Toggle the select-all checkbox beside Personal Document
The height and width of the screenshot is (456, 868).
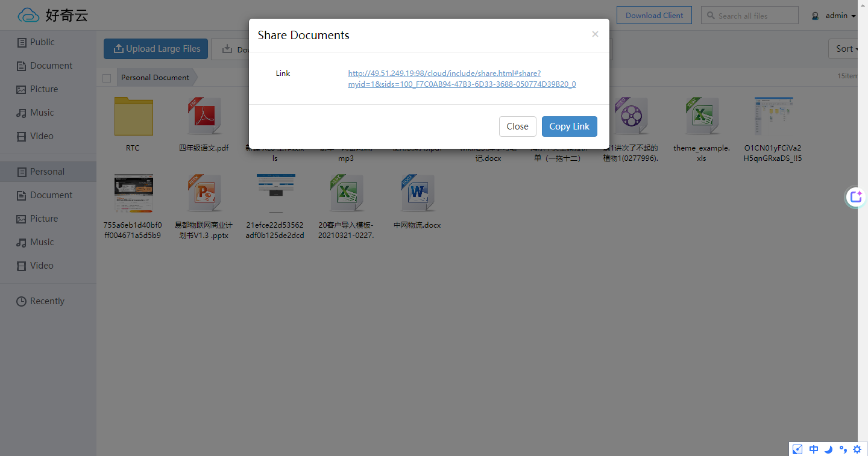pos(107,78)
